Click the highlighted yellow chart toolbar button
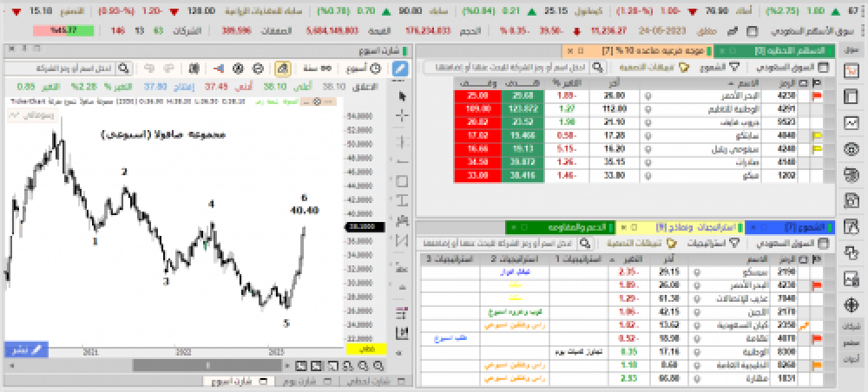This screenshot has width=868, height=392. 282,68
